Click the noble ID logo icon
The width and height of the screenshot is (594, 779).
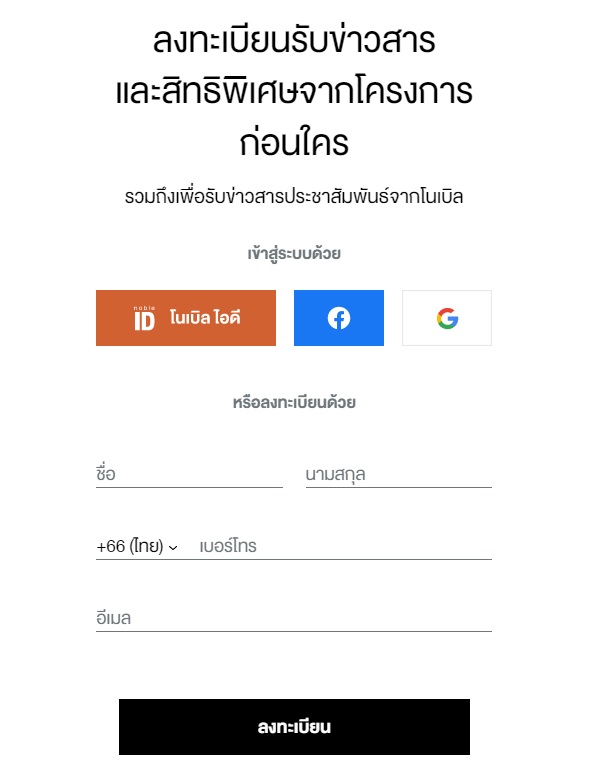point(145,318)
